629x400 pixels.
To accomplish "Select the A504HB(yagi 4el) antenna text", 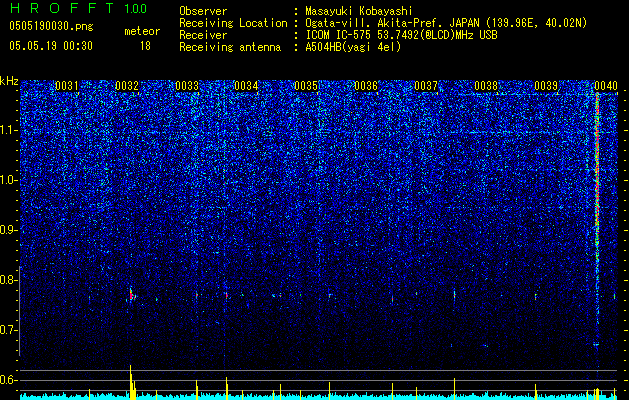I will pyautogui.click(x=353, y=47).
